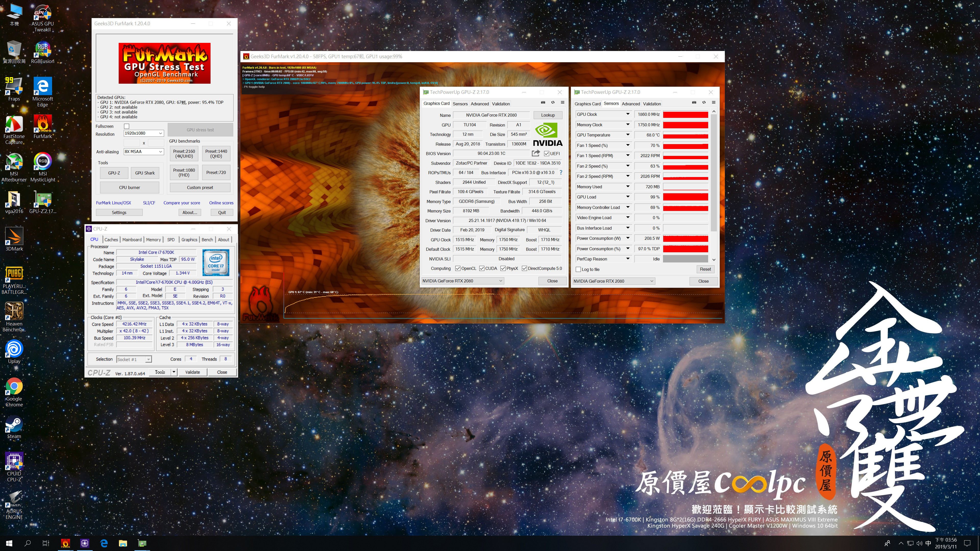Viewport: 980px width, 551px height.
Task: Click the Lookup button in GPU-Z
Action: tap(548, 115)
